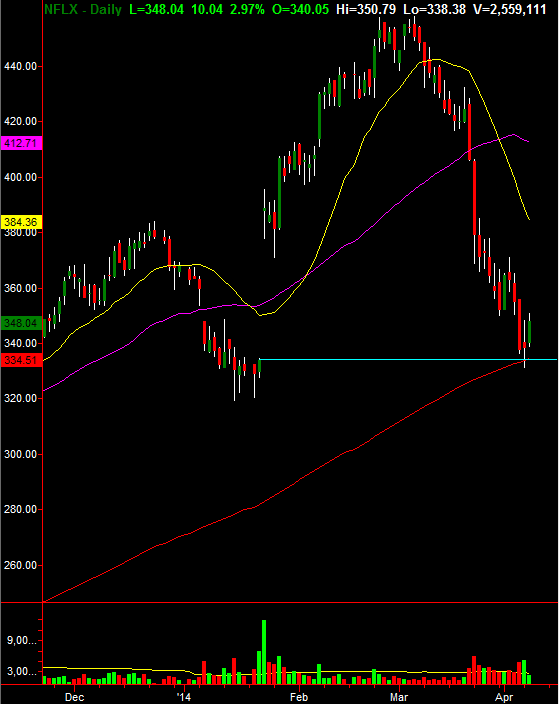559x704 pixels.
Task: Select the Feb date axis label
Action: 299,697
